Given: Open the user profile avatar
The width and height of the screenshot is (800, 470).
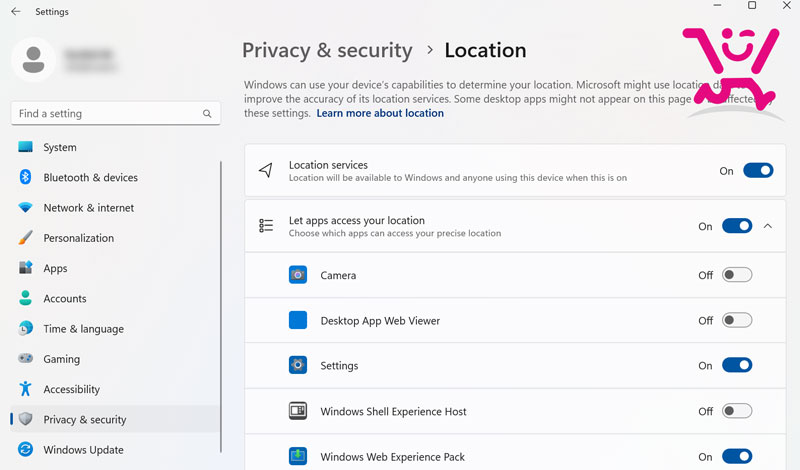Looking at the screenshot, I should (34, 59).
